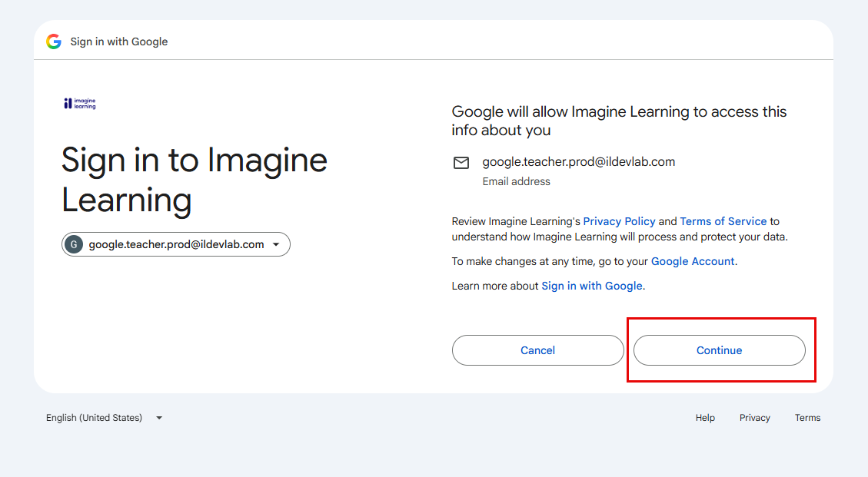Viewport: 868px width, 477px height.
Task: Open the Google Account link
Action: (693, 261)
